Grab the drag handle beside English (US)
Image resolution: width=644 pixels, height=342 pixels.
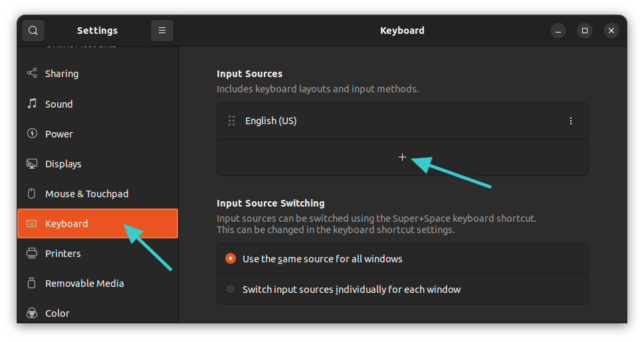[x=232, y=121]
